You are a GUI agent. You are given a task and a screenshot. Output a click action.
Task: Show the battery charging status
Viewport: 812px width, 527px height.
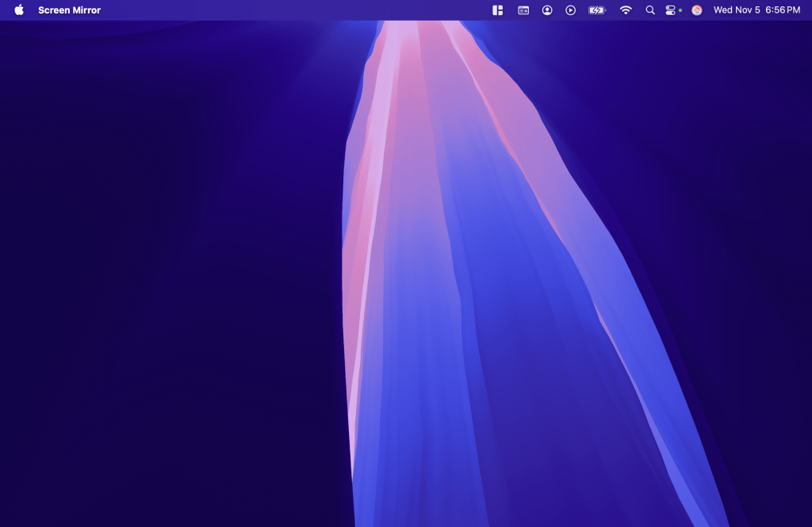pyautogui.click(x=596, y=10)
